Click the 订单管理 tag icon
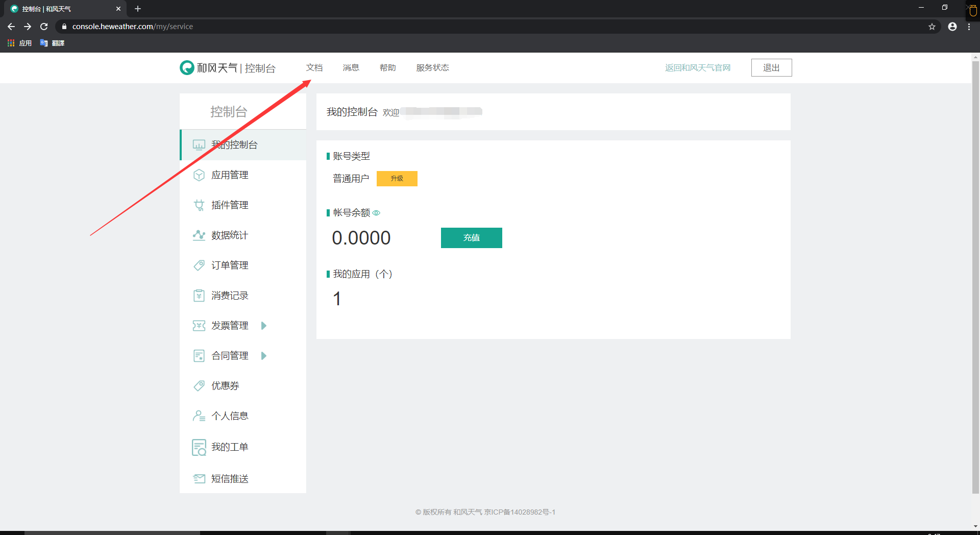Screen dimensions: 980x535 tap(199, 265)
